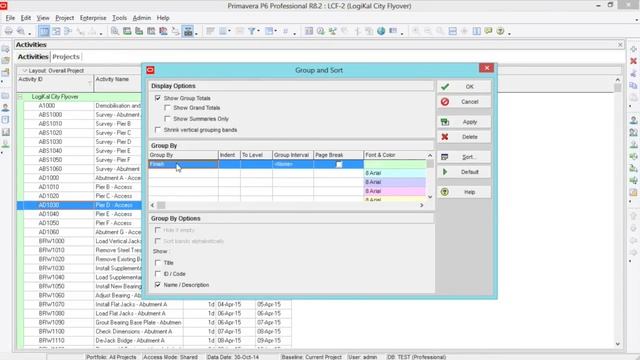Image resolution: width=640 pixels, height=360 pixels.
Task: Enable Shrink vertical grouping bands
Action: [x=158, y=130]
